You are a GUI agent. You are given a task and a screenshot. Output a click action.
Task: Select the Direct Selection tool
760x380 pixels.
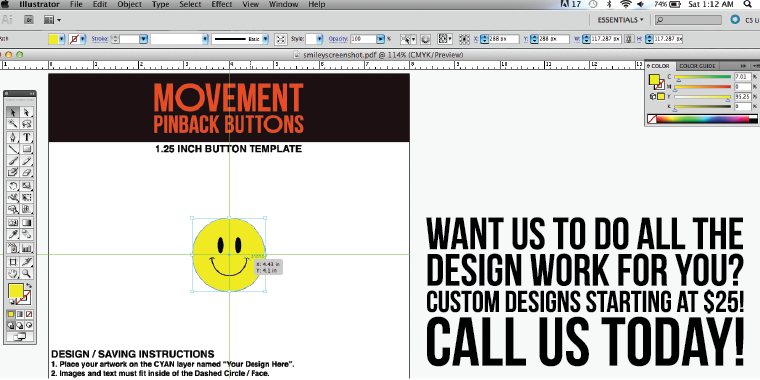point(27,112)
